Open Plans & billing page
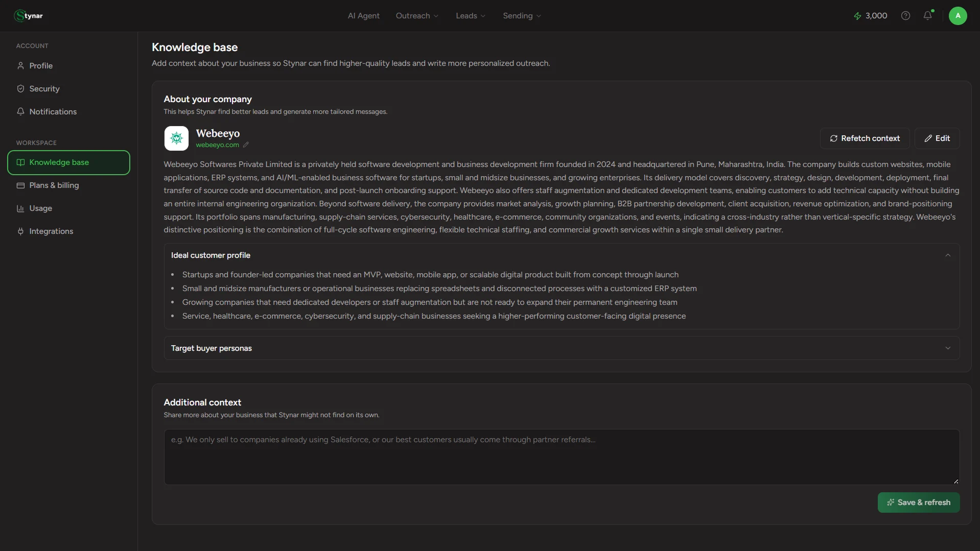Image resolution: width=980 pixels, height=551 pixels. (68, 185)
